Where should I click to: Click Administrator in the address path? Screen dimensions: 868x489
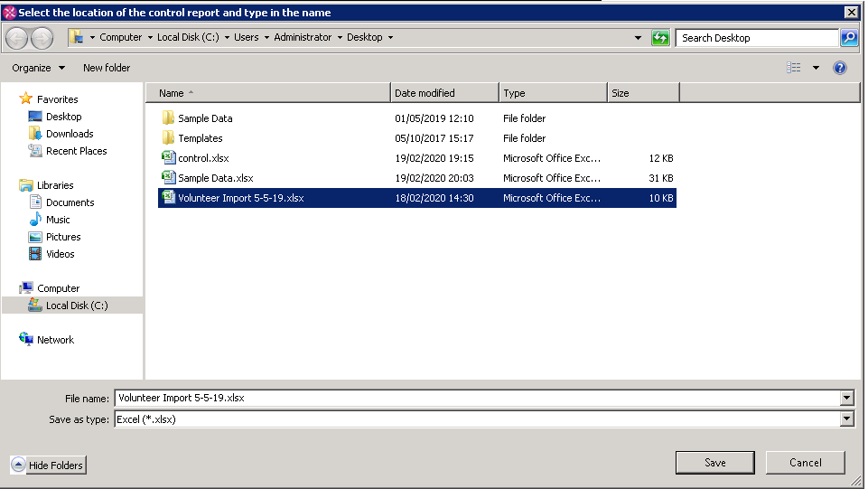pyautogui.click(x=303, y=37)
